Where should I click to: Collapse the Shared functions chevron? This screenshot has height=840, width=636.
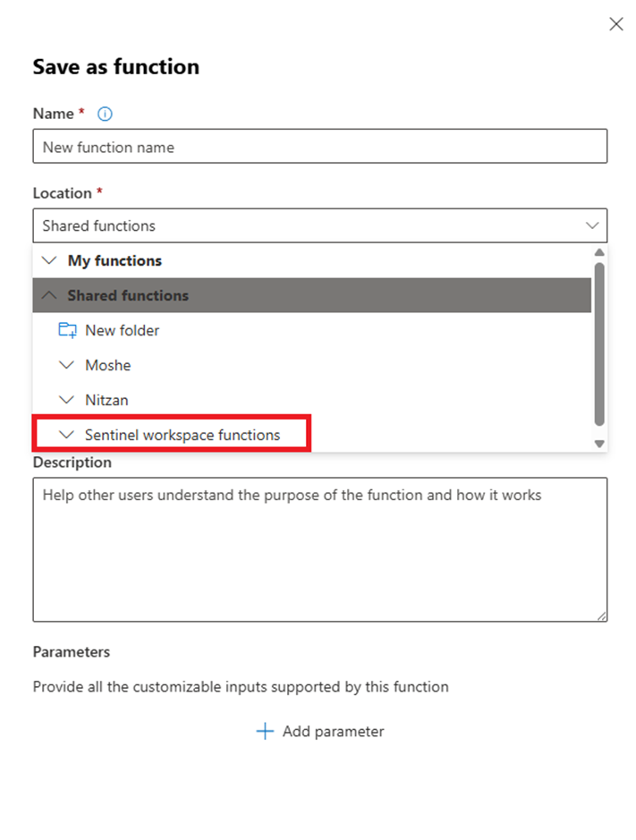point(49,295)
